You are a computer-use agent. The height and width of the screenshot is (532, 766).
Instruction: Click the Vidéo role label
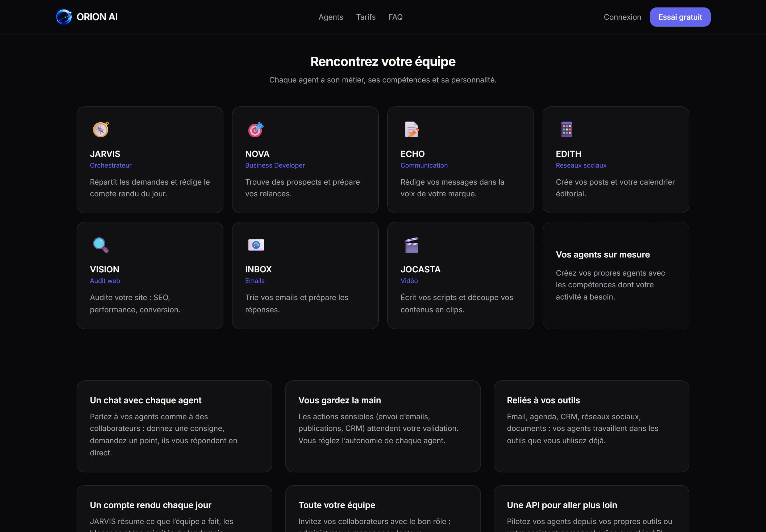click(409, 281)
